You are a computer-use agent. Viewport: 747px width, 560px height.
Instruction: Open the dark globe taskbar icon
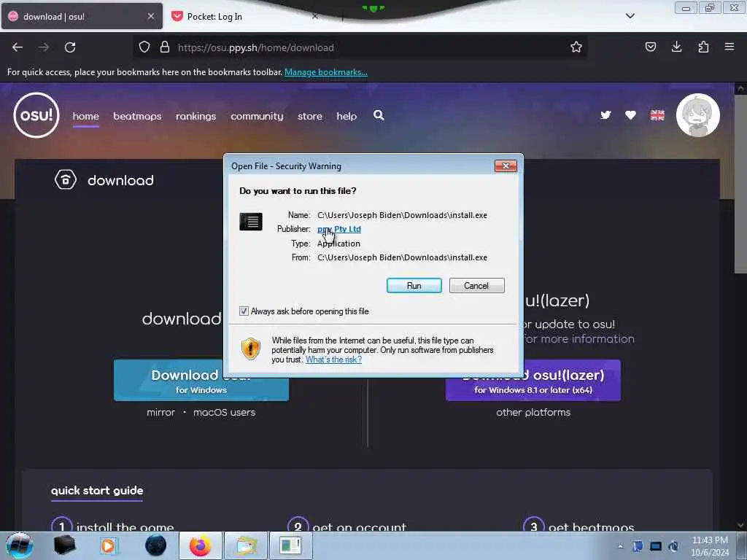point(156,545)
